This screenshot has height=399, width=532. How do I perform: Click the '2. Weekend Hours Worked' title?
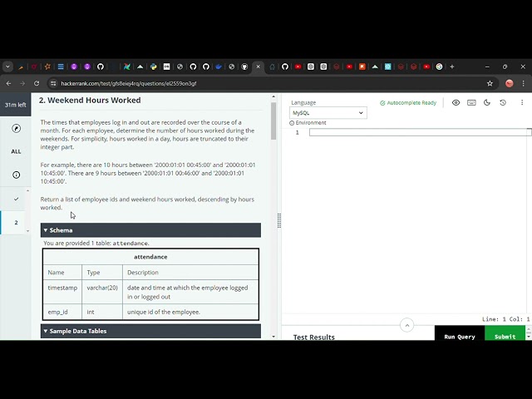[90, 100]
